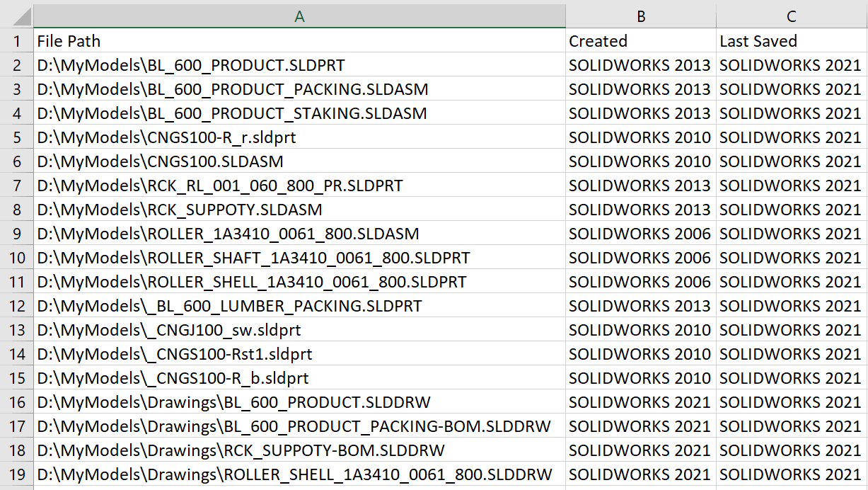Select Created value for ROLLER_1A3410_0061_800.SLDASM row
Image resolution: width=868 pixels, height=490 pixels.
(x=641, y=234)
